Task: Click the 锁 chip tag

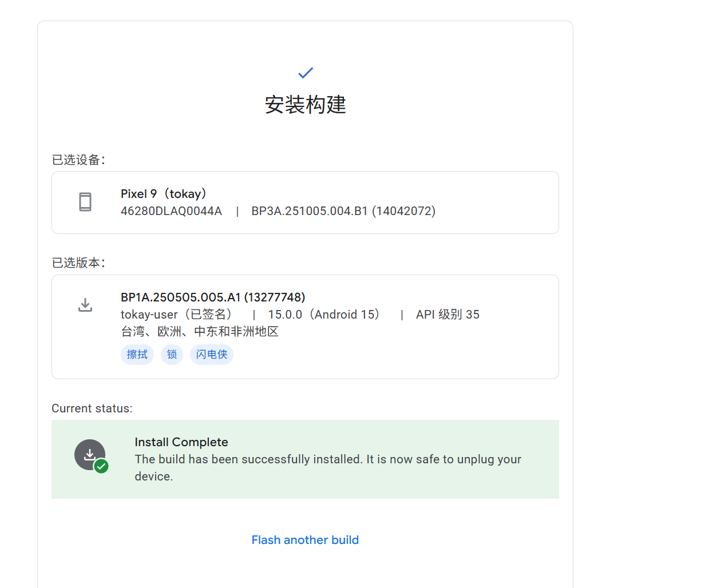Action: coord(172,355)
